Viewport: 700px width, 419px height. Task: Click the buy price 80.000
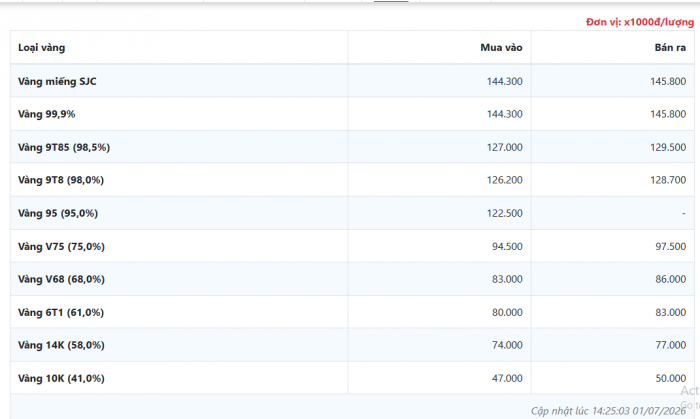(507, 312)
